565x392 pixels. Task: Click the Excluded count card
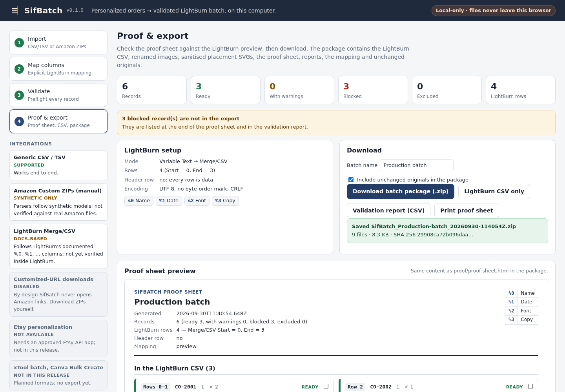pyautogui.click(x=447, y=90)
